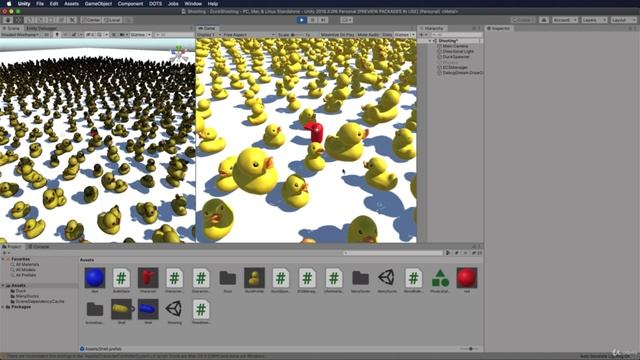
Task: Open the DOTS menu
Action: point(155,4)
